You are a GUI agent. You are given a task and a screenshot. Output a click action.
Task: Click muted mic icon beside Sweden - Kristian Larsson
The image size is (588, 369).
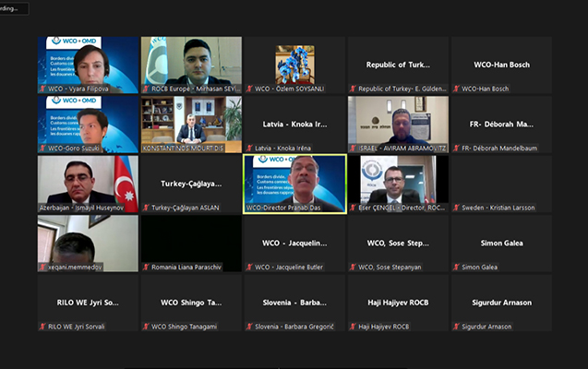456,208
